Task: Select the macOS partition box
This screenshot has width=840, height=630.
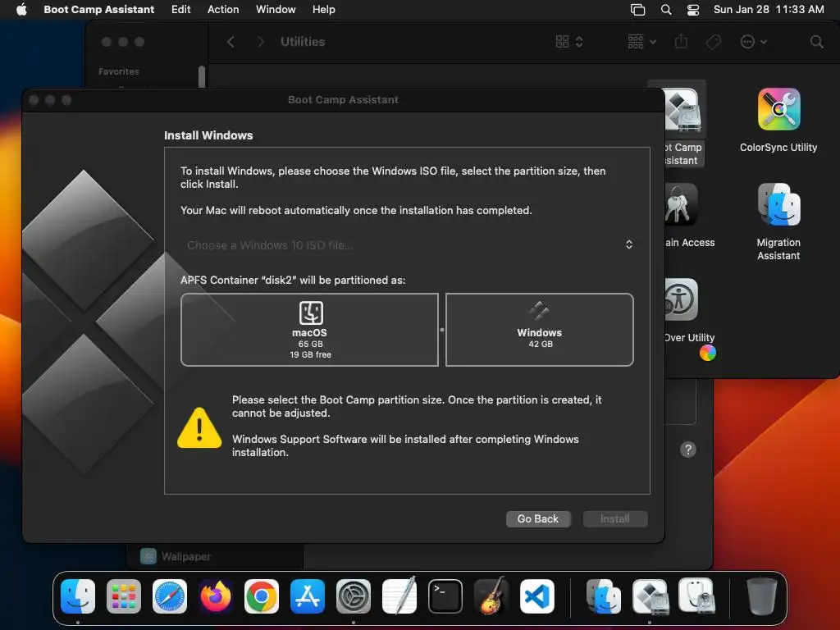Action: pos(309,330)
